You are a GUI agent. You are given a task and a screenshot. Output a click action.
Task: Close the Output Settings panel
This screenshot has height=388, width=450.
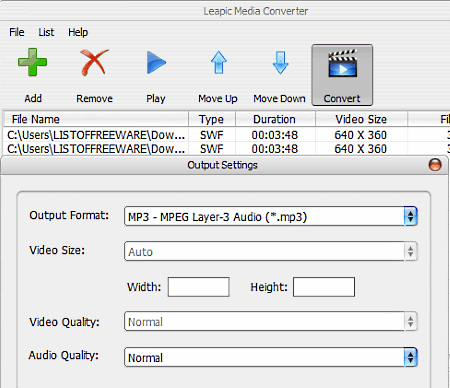(435, 165)
